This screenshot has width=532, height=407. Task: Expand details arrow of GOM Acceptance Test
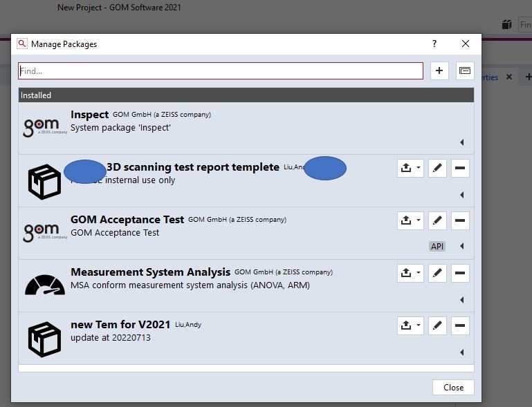point(462,247)
